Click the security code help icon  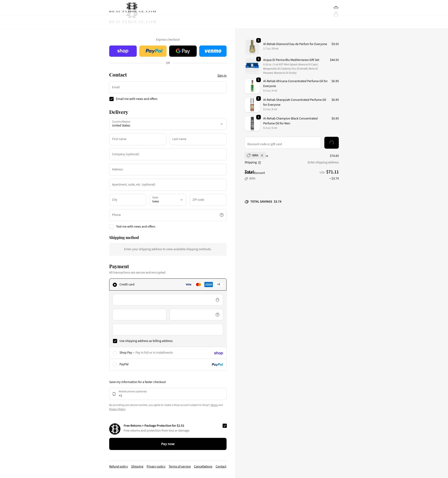click(217, 314)
